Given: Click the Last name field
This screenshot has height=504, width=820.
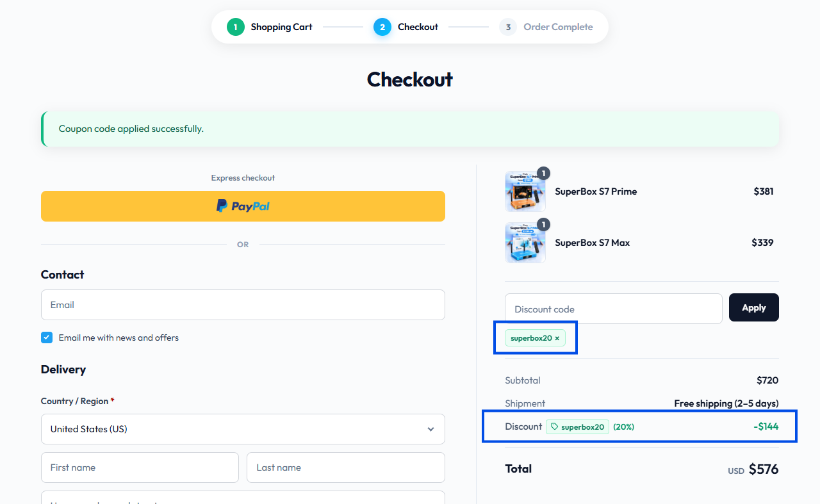Looking at the screenshot, I should pos(346,467).
